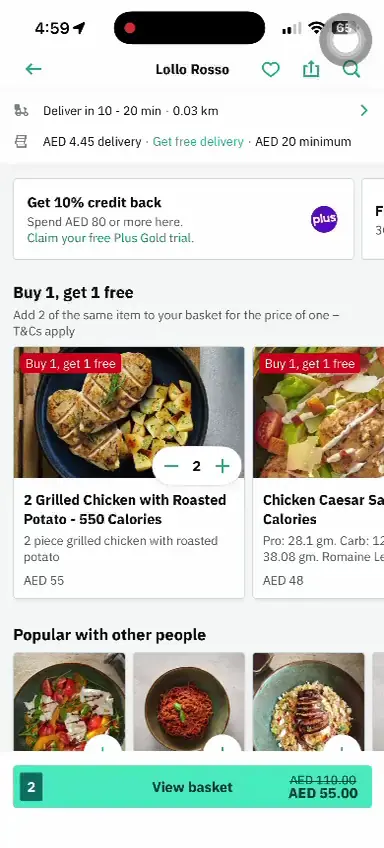Decrease Grilled Chicken quantity with minus

coord(171,466)
